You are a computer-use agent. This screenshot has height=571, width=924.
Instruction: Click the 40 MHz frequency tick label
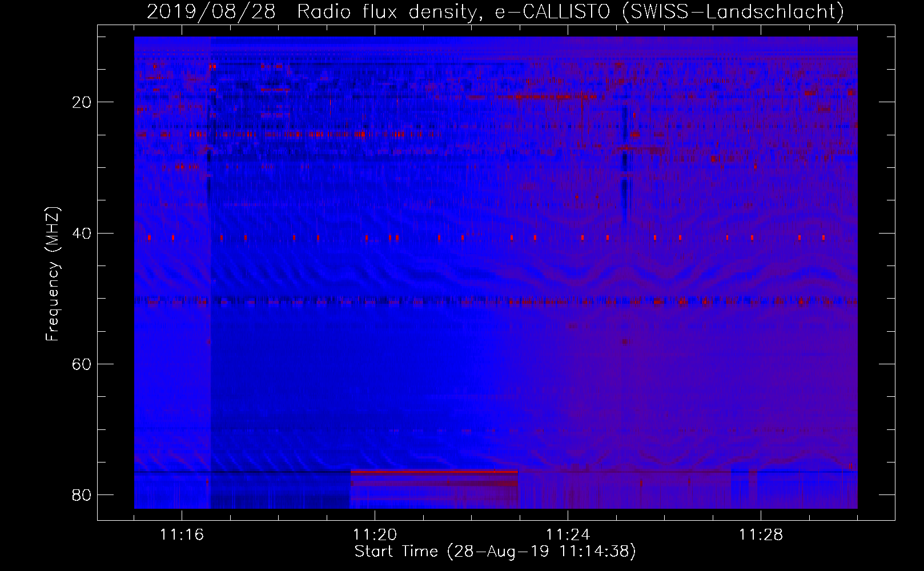click(x=82, y=233)
